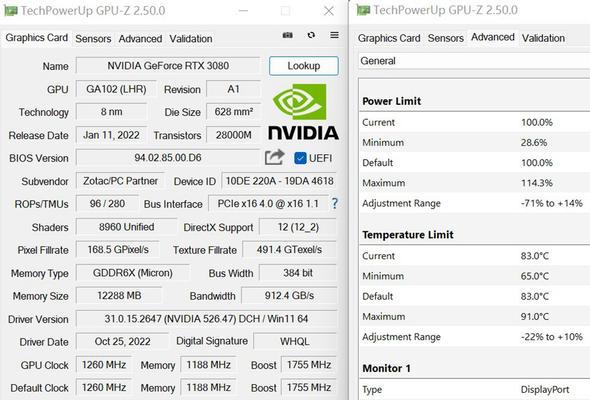
Task: Select the Power Limit Maximum 114.3% row
Action: tap(475, 183)
